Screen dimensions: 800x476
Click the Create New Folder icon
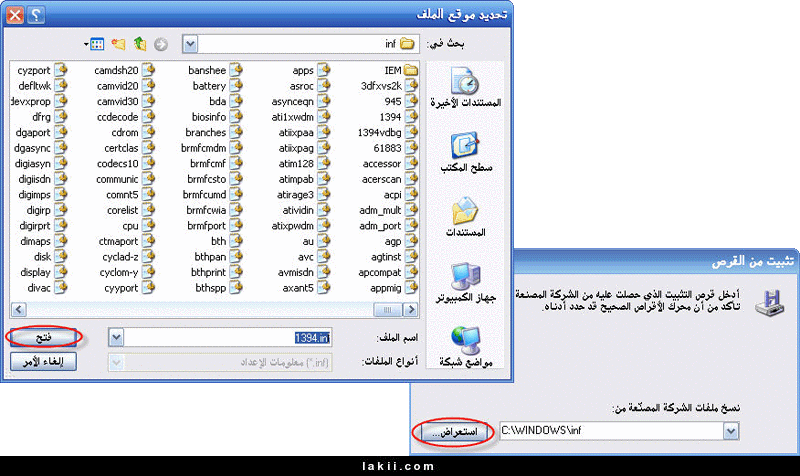tap(119, 44)
